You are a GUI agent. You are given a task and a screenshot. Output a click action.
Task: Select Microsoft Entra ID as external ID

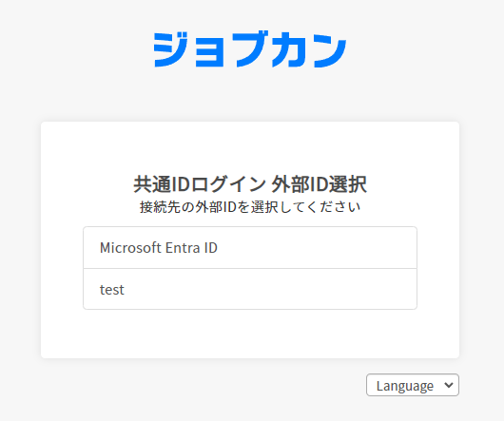[250, 248]
